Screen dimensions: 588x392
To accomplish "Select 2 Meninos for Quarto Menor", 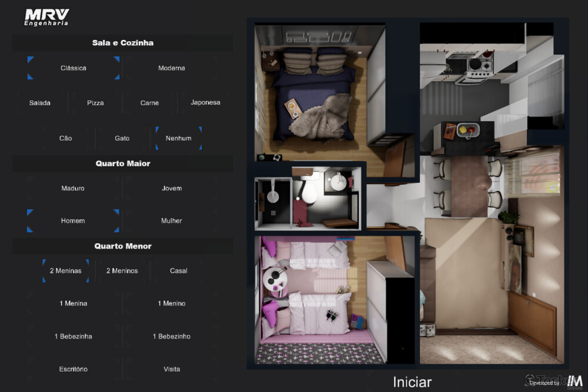I will [x=122, y=271].
